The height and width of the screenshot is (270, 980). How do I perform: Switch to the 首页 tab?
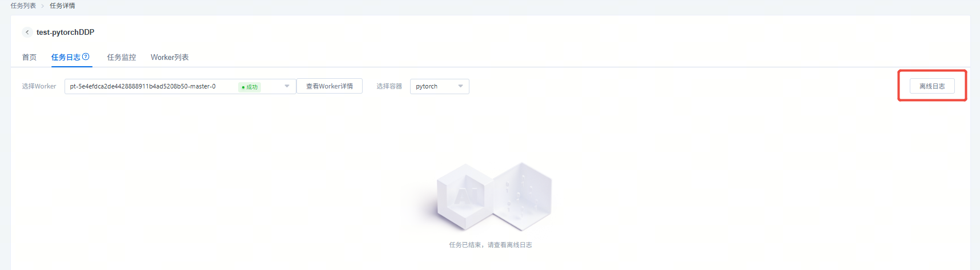pyautogui.click(x=29, y=57)
